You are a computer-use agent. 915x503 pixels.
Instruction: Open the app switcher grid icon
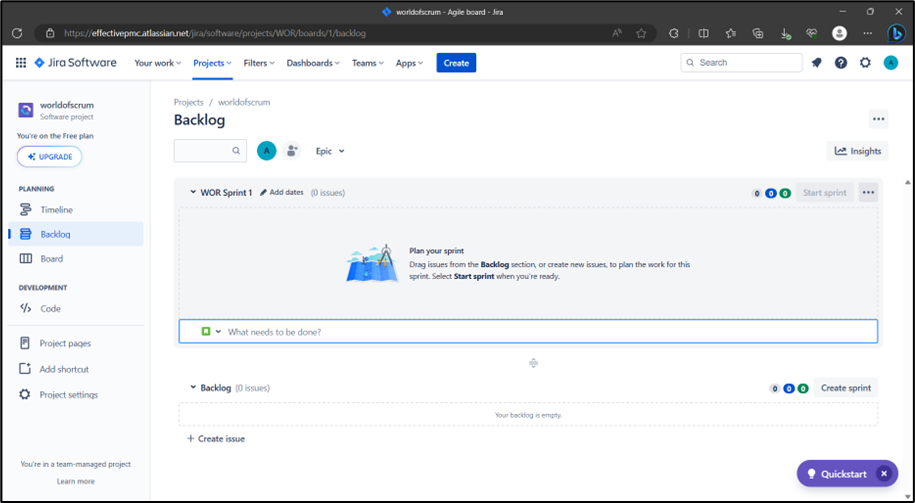tap(21, 63)
